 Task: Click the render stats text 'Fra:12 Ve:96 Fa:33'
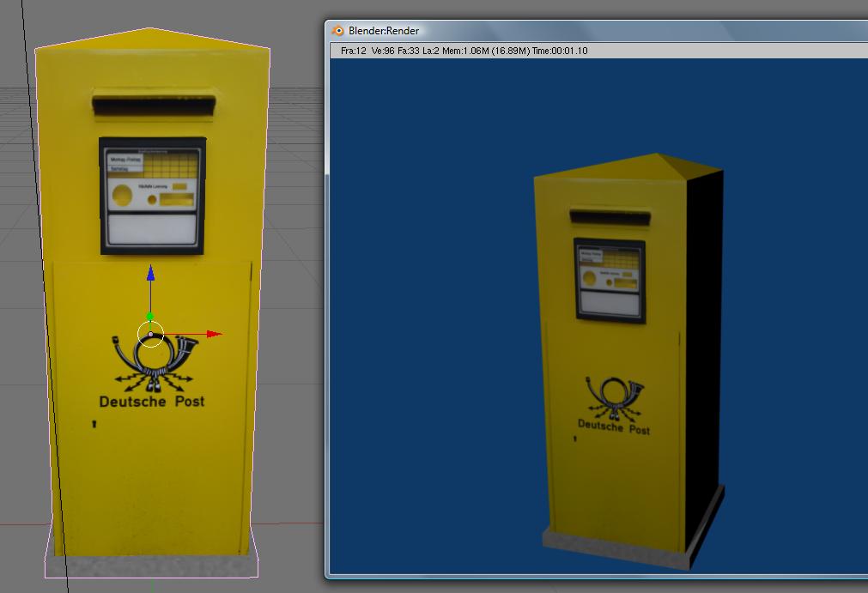click(379, 51)
